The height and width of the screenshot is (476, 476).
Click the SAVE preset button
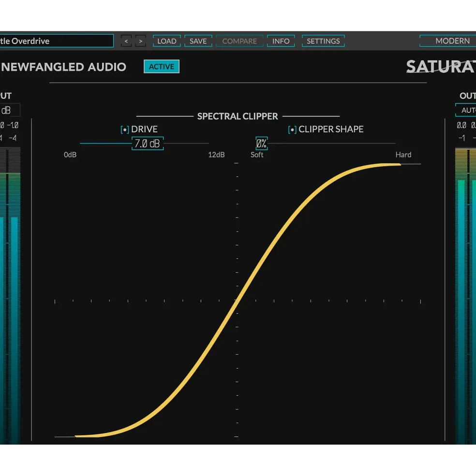[x=198, y=41]
